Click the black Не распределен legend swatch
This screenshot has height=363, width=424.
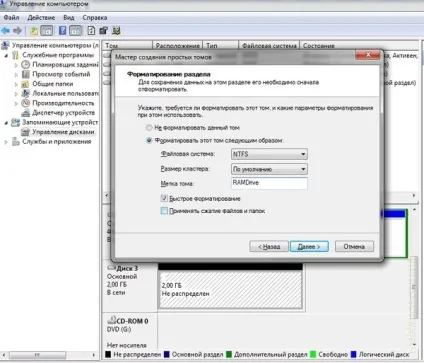click(108, 354)
